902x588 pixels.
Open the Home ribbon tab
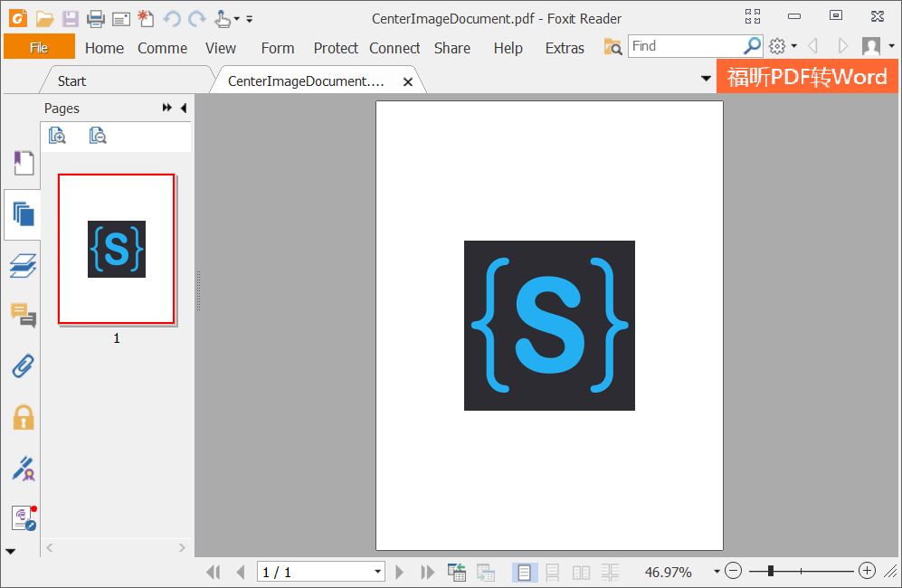(104, 48)
